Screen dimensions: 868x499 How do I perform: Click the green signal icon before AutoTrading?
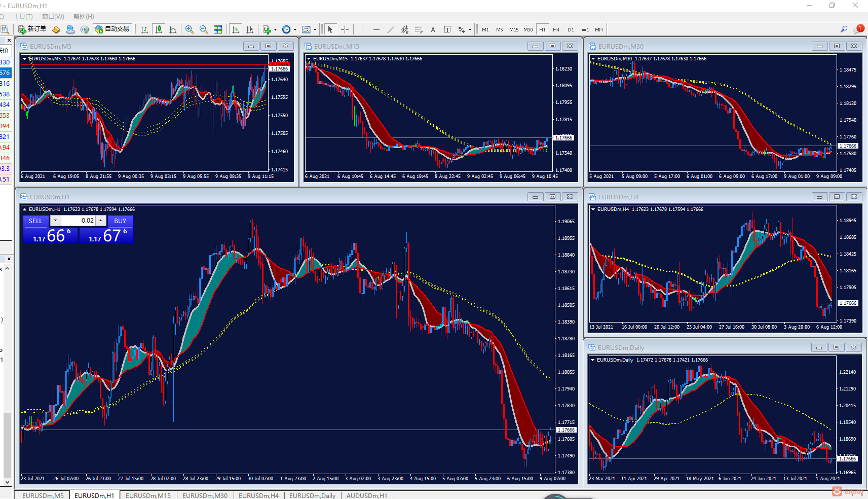85,29
